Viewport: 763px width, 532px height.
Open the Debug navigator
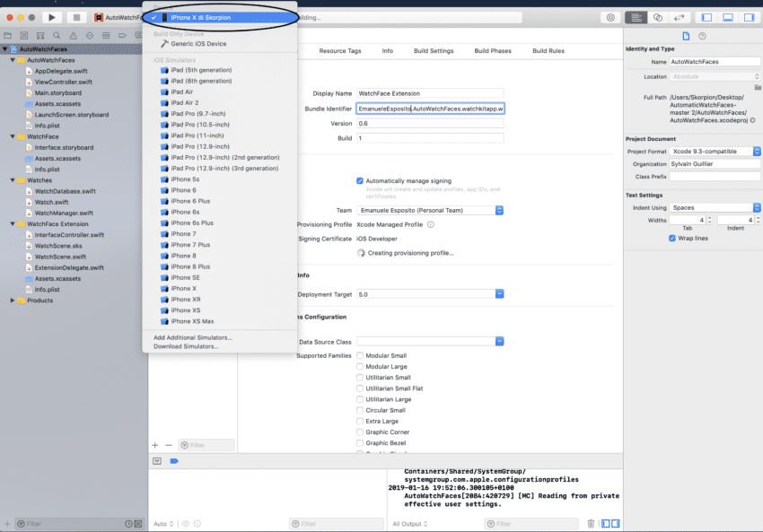(x=106, y=36)
